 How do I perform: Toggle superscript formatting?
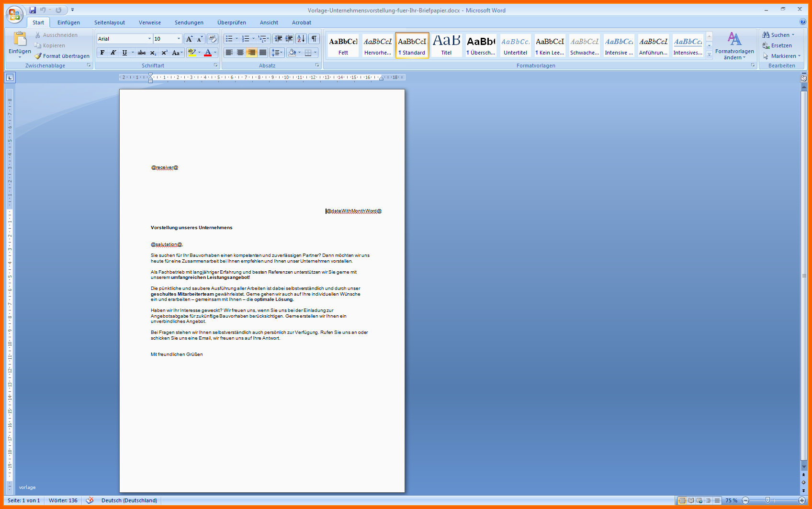click(x=164, y=53)
